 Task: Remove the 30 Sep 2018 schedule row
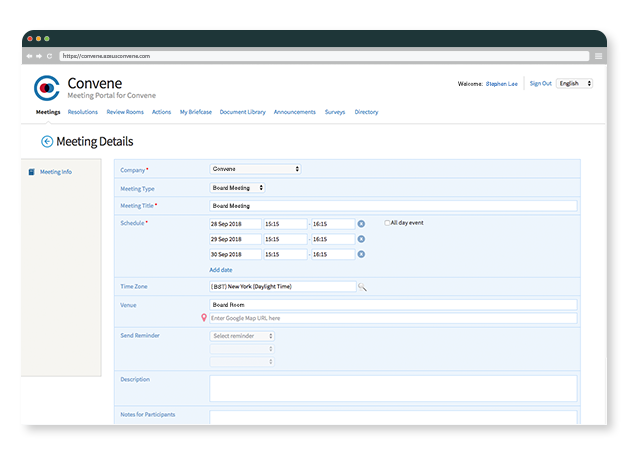tap(361, 254)
